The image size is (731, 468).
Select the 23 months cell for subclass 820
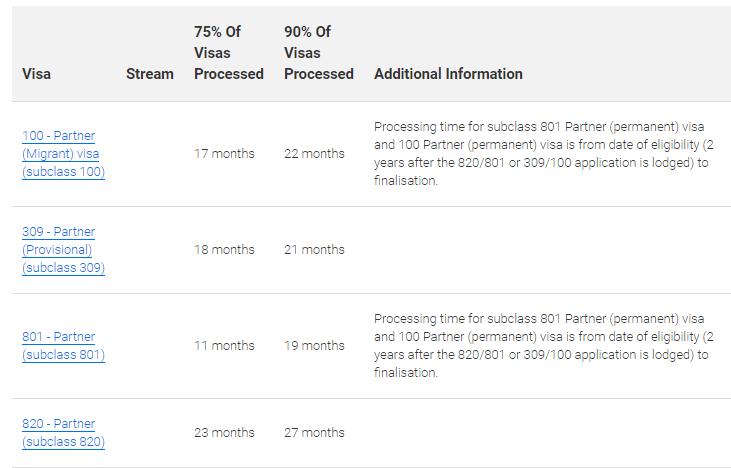(224, 433)
